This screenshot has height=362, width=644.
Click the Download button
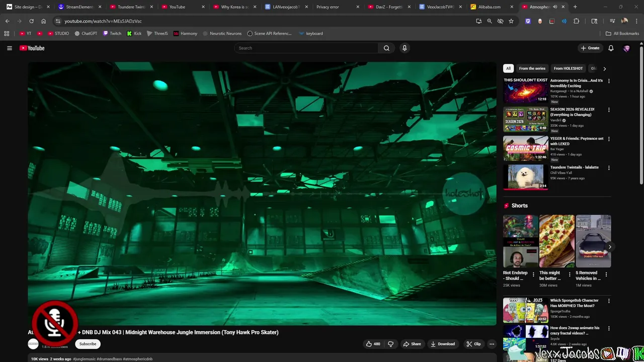click(443, 344)
